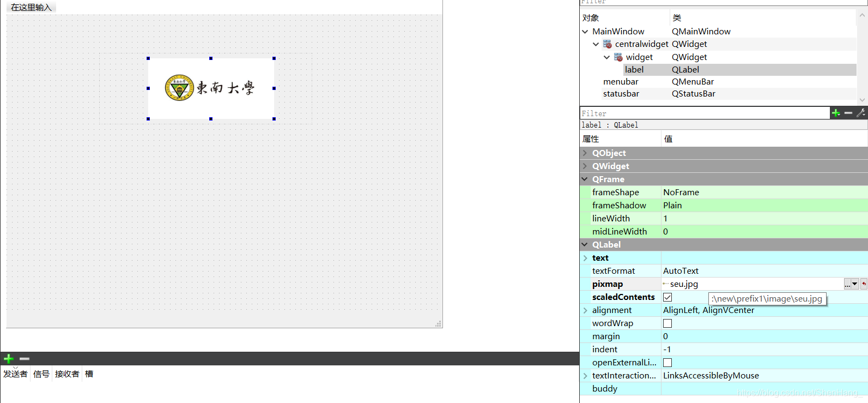This screenshot has width=868, height=403.
Task: Collapse the QLabel property group
Action: [585, 245]
